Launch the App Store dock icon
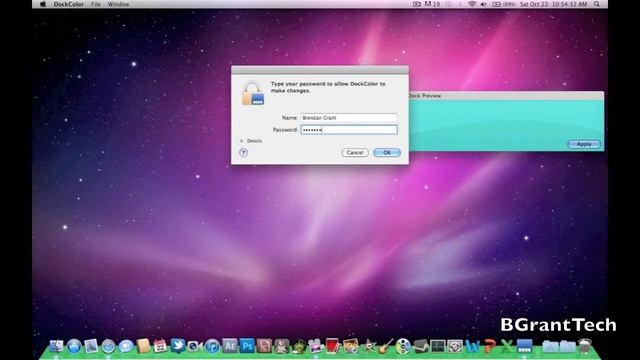This screenshot has height=360, width=640. 74,346
